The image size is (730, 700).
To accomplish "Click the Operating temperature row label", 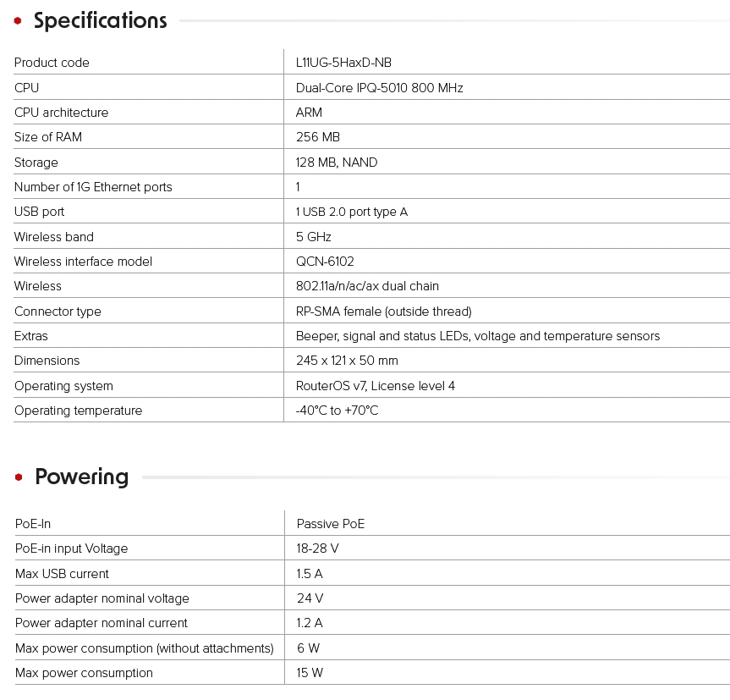I will 78,411.
